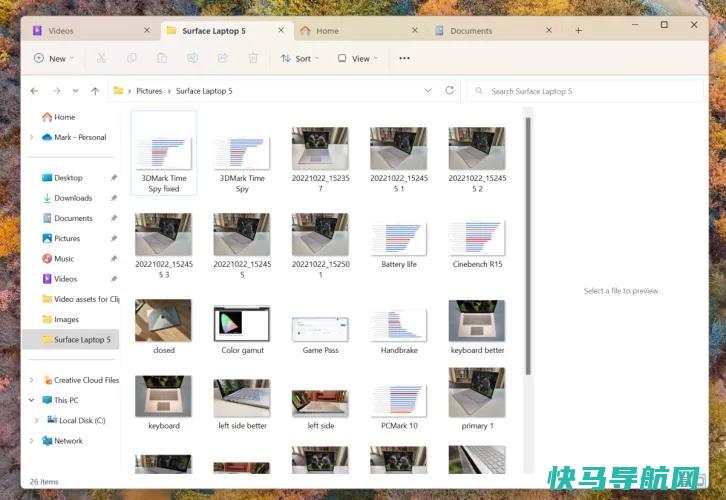Switch to the Videos tab
The width and height of the screenshot is (726, 500).
click(89, 31)
